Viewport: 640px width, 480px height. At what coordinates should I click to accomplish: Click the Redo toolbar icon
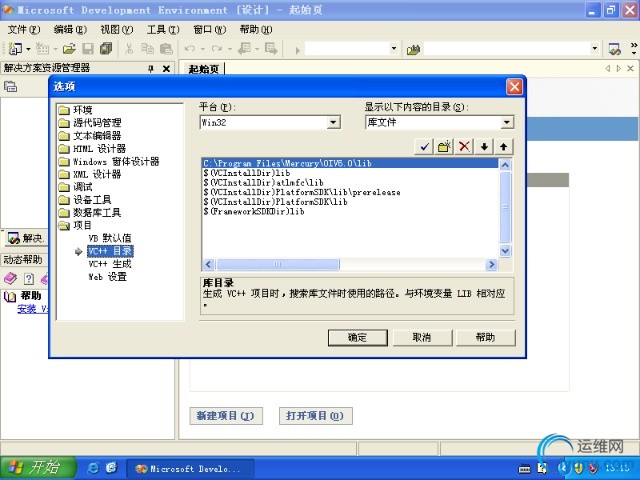(217, 49)
